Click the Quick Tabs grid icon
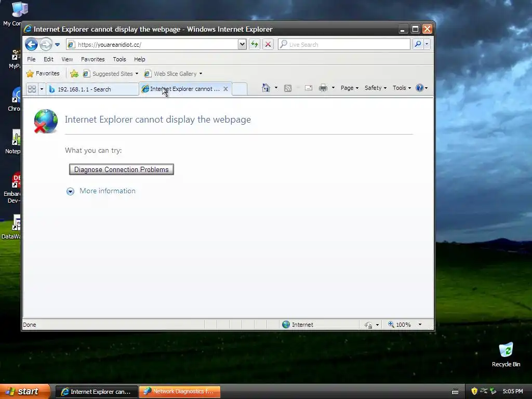Viewport: 532px width, 399px height. click(32, 89)
